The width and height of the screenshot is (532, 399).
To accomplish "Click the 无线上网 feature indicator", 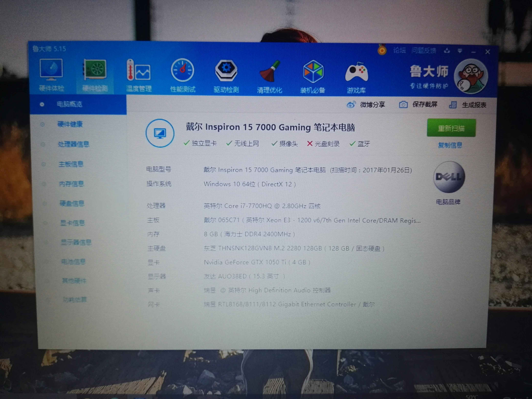I will [243, 144].
